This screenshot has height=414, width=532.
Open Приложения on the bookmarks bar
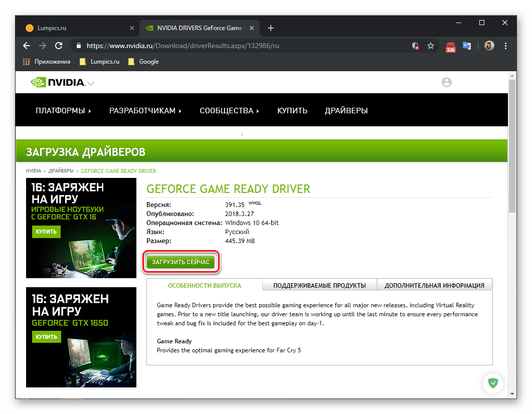pos(47,62)
